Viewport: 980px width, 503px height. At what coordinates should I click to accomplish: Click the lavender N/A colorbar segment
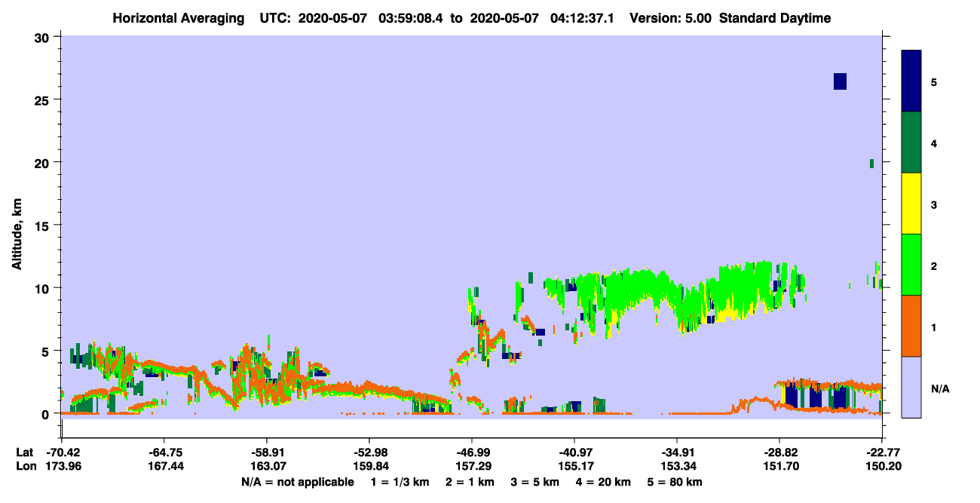[911, 387]
